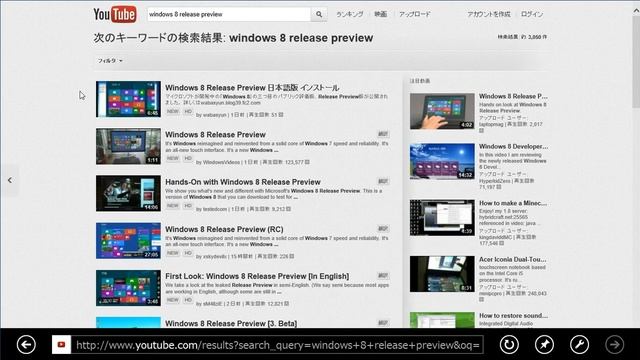Click the scrollbar up arrow
Screen dimensions: 640x360
click(x=636, y=11)
